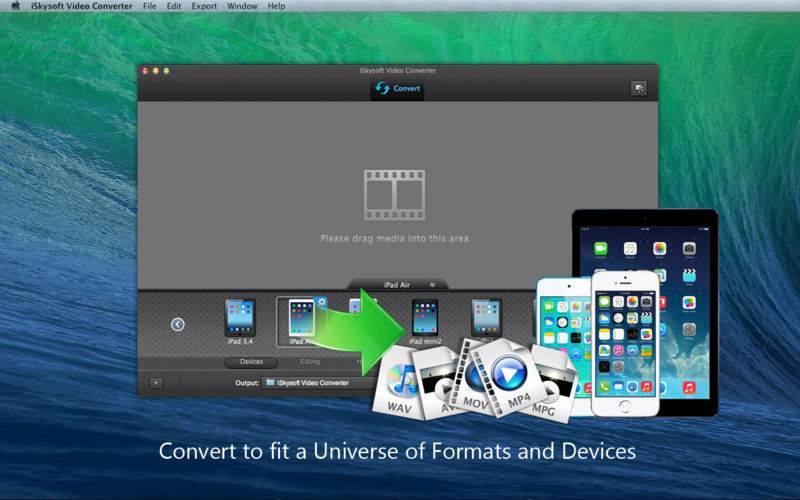The height and width of the screenshot is (500, 800).
Task: Close the iSkysoft Video Converter window
Action: [x=145, y=71]
